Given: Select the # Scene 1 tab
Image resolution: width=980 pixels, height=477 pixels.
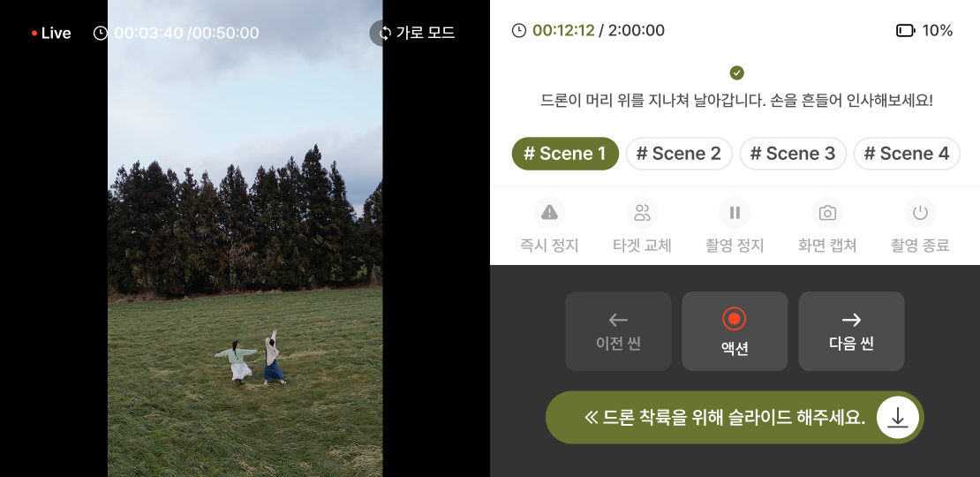Looking at the screenshot, I should (565, 154).
